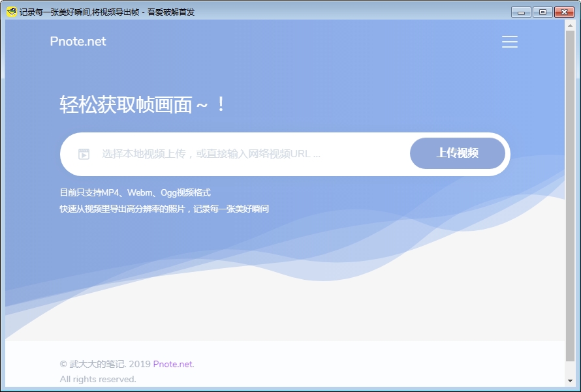Screen dimensions: 581x392
Task: Focus the video URL input field
Action: point(248,154)
